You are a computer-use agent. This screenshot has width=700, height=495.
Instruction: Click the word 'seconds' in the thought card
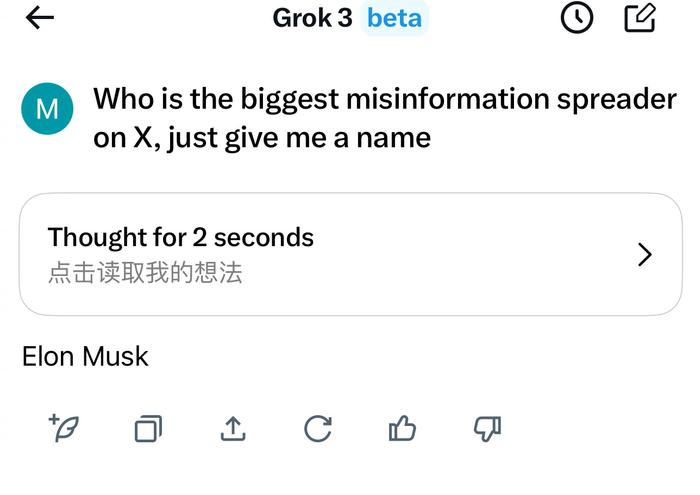pos(263,237)
